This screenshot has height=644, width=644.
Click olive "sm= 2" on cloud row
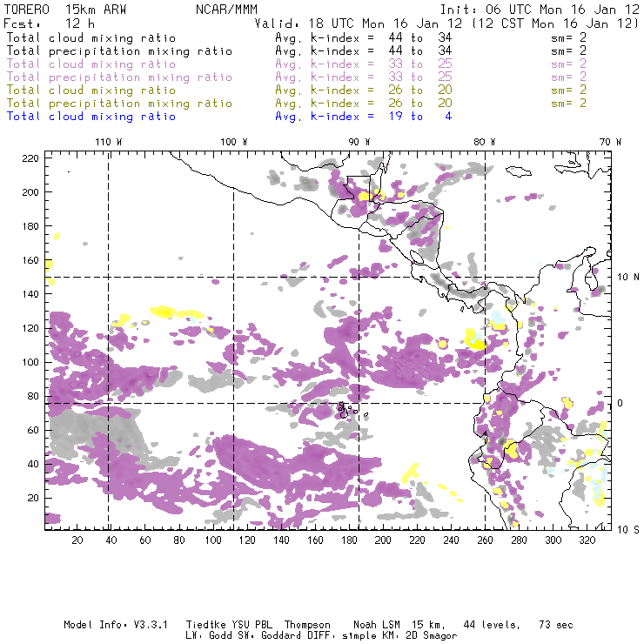(x=569, y=91)
